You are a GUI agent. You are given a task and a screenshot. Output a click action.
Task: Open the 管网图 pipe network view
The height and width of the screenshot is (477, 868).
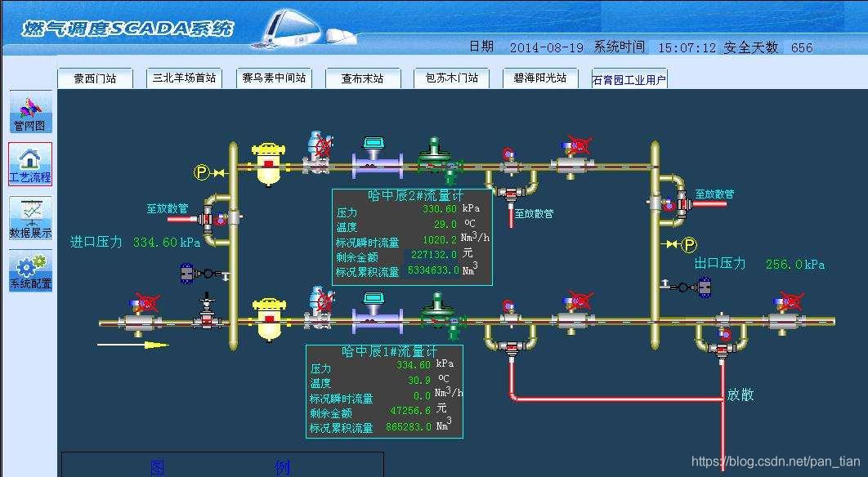pos(29,110)
